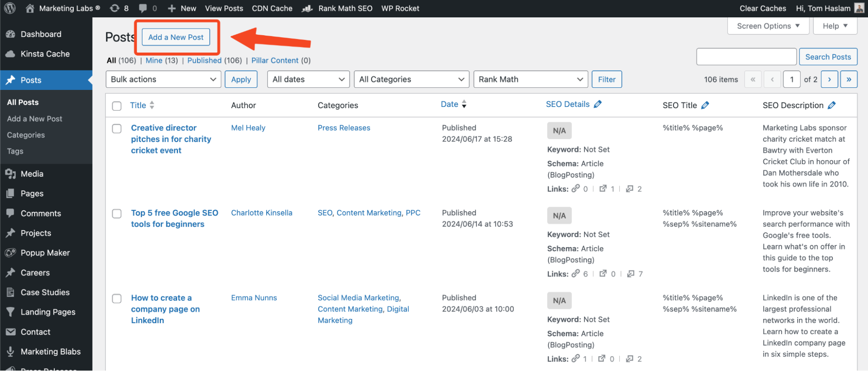This screenshot has height=371, width=868.
Task: Click the Case Studies document icon
Action: pyautogui.click(x=10, y=292)
